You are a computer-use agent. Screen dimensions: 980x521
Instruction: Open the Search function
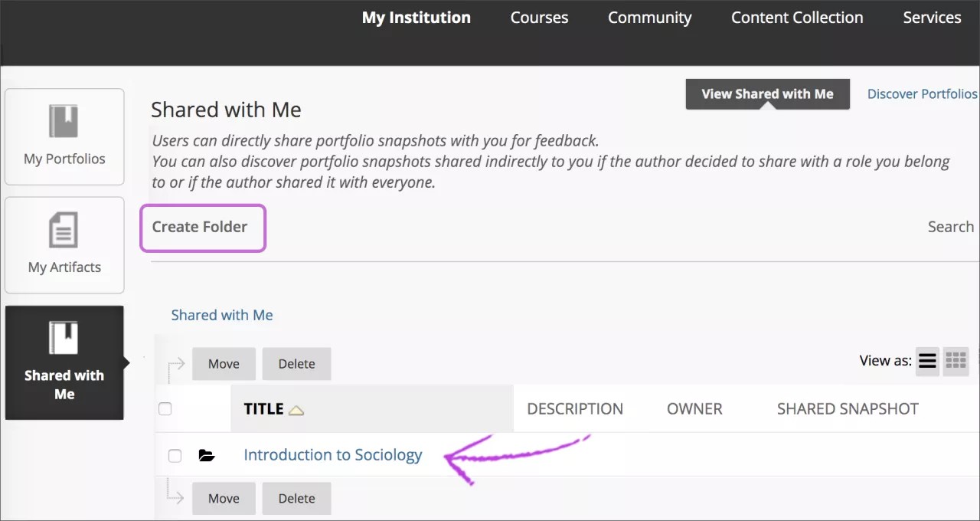[x=950, y=227]
